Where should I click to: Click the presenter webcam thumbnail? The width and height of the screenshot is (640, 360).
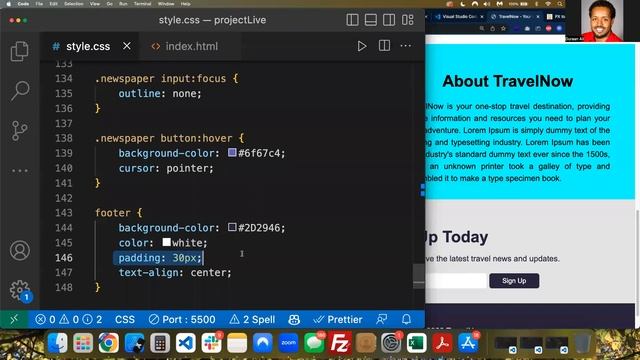coord(602,20)
